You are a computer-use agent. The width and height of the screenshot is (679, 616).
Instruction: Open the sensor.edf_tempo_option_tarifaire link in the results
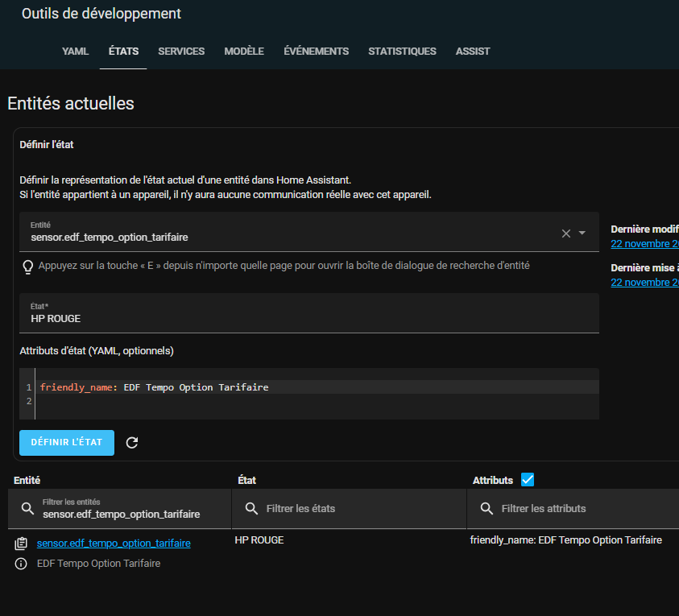click(x=114, y=544)
